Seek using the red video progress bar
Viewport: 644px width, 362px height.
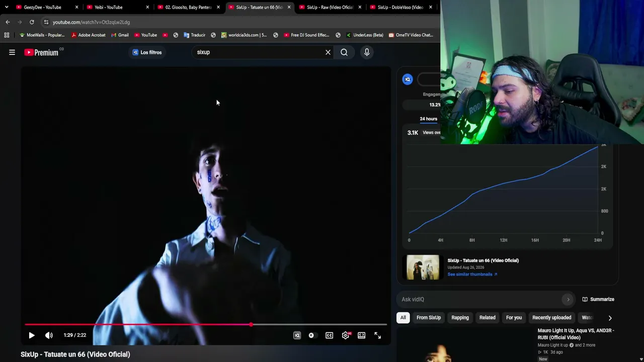[x=206, y=325]
